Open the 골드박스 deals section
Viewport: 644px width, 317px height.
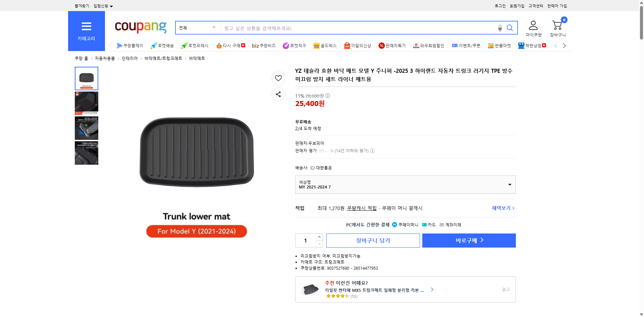(325, 46)
